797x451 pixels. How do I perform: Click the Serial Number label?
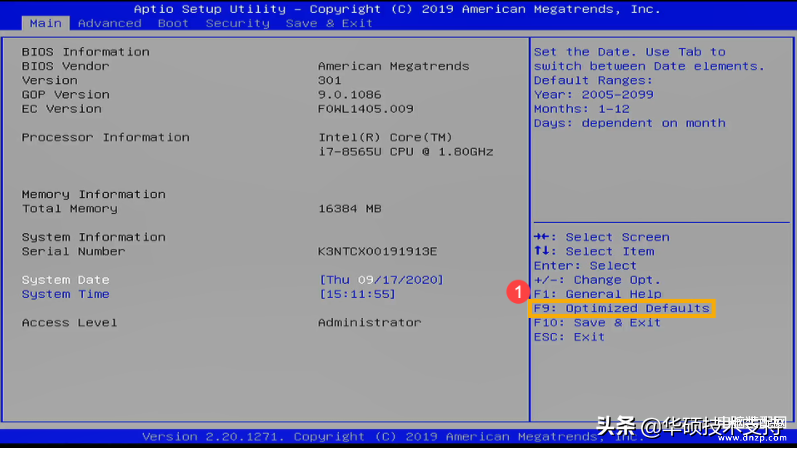tap(73, 251)
